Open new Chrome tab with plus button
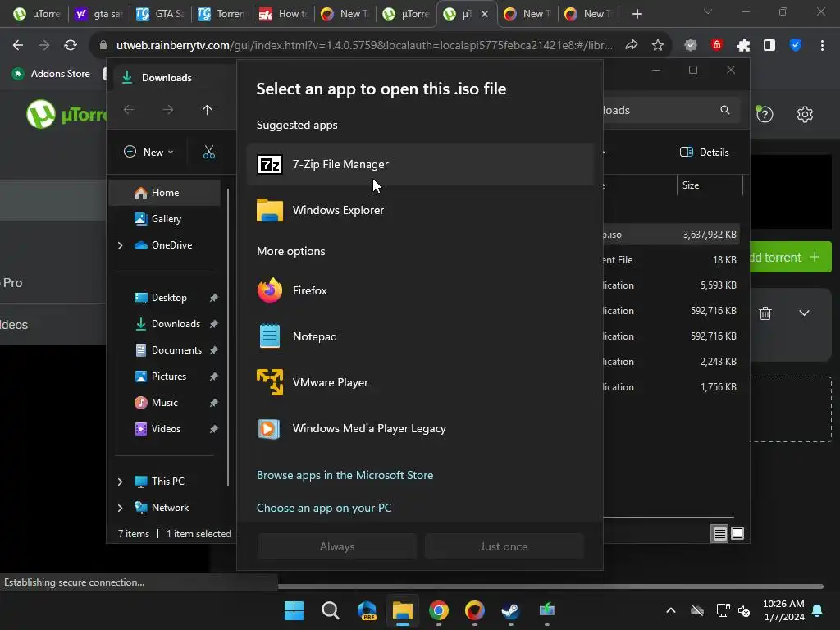This screenshot has height=630, width=840. (x=637, y=14)
